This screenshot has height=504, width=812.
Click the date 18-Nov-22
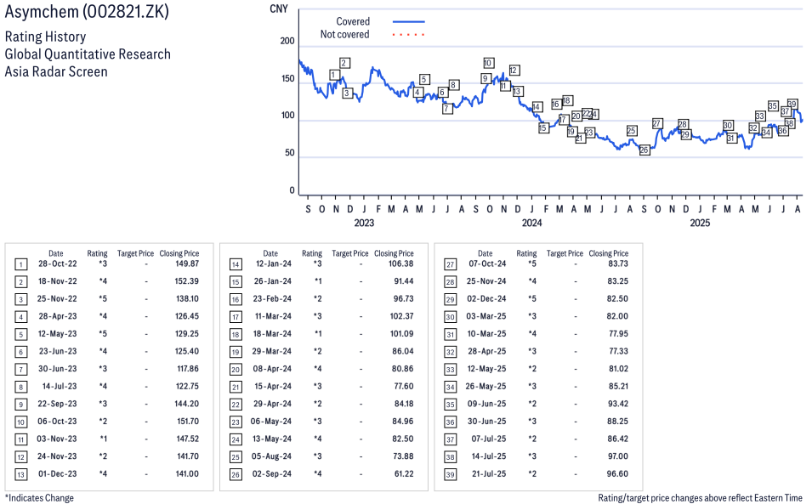click(58, 281)
